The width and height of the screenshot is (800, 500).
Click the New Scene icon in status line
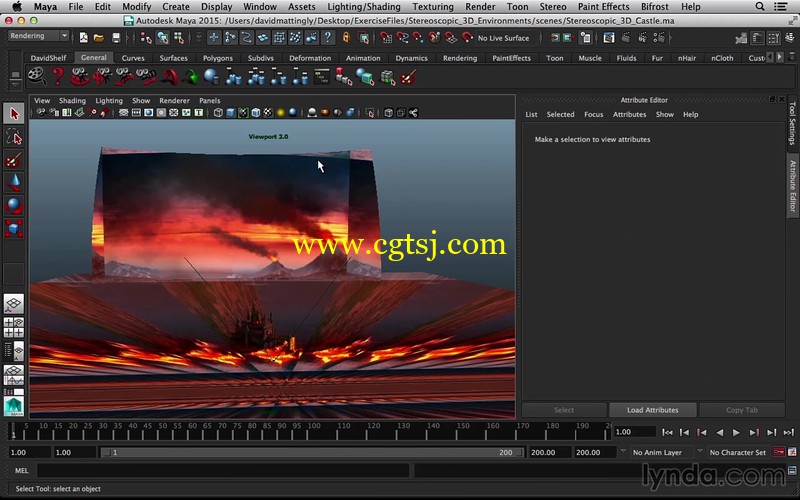(x=83, y=37)
